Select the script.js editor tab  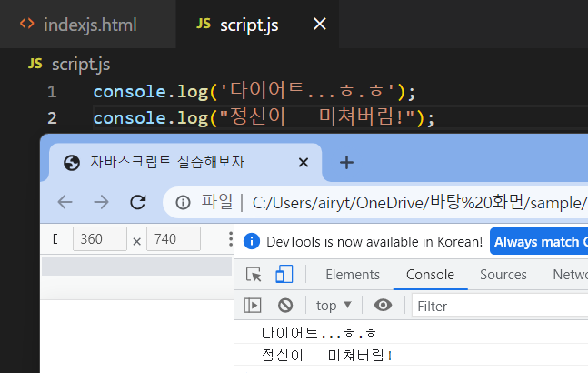(257, 25)
